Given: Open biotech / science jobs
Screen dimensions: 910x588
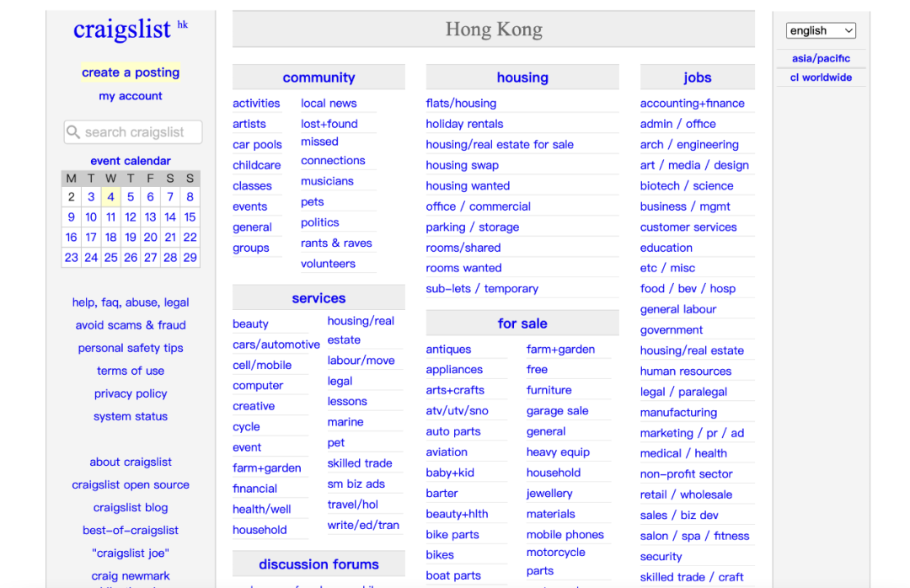Looking at the screenshot, I should [x=687, y=185].
